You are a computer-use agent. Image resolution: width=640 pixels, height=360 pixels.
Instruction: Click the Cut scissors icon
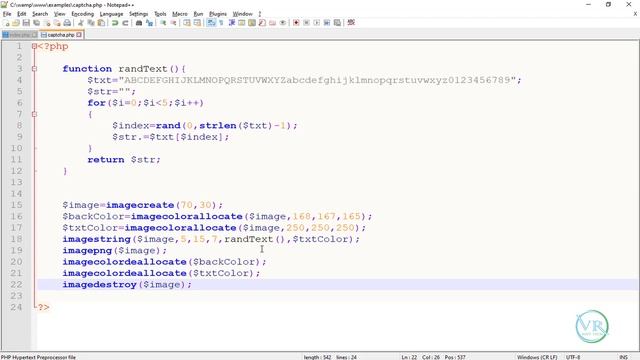coord(80,23)
